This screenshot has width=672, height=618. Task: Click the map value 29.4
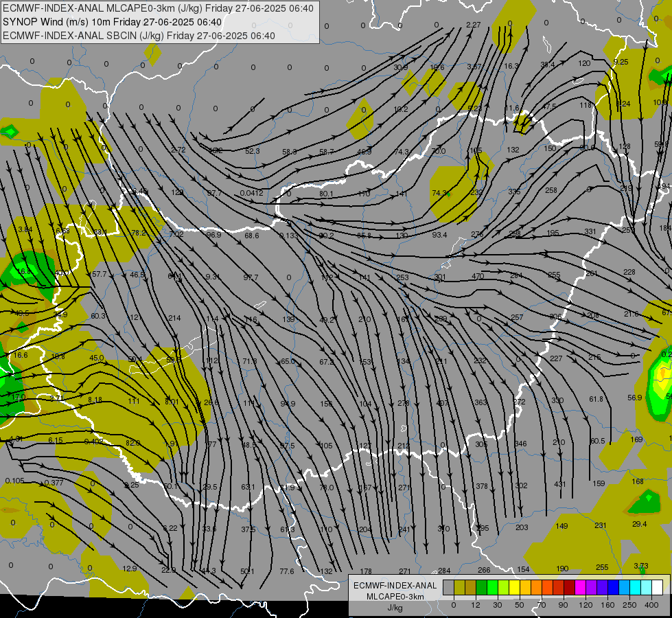640,524
